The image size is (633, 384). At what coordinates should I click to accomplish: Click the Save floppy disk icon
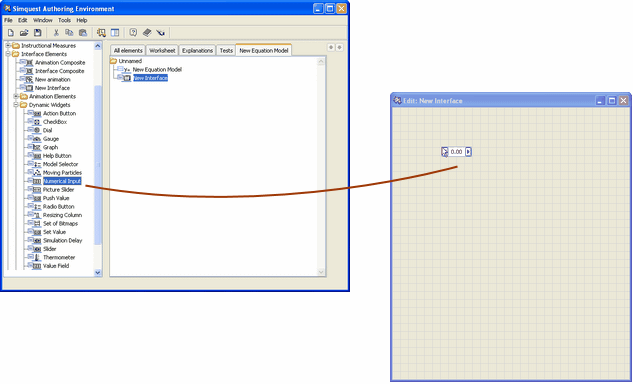tap(38, 33)
